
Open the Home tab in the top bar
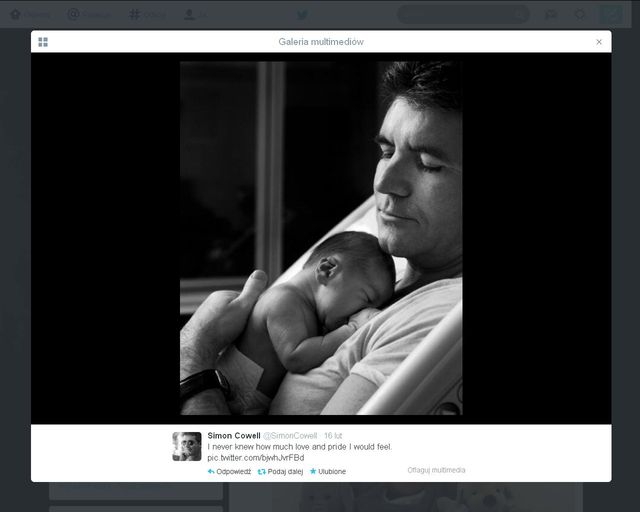(x=31, y=15)
